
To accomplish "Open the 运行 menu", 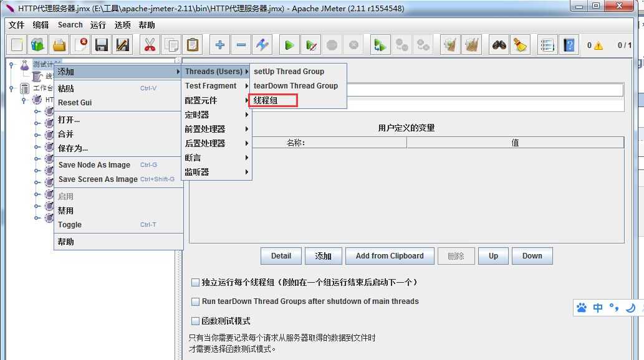I will coord(98,25).
